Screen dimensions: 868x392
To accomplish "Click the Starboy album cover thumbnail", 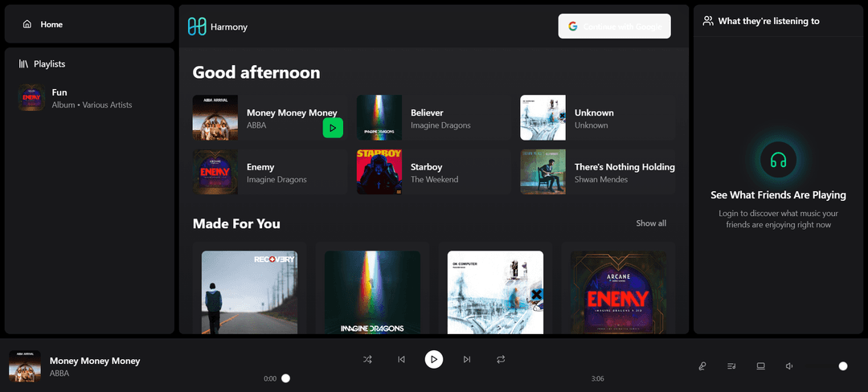I will pos(379,172).
